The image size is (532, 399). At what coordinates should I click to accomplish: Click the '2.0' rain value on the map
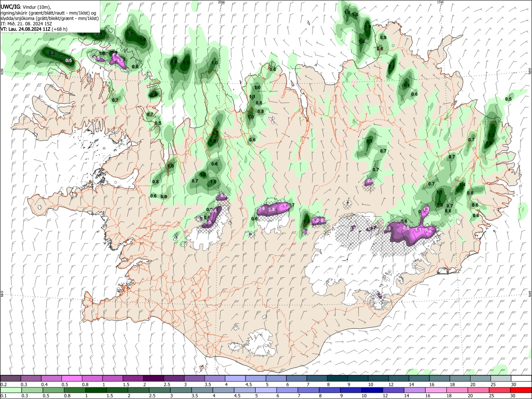coord(154,95)
